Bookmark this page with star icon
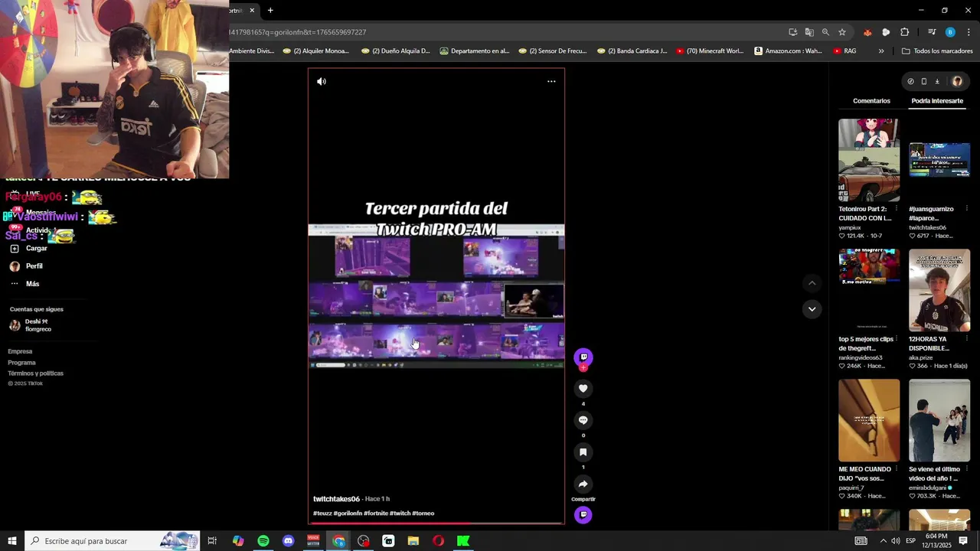 pos(842,32)
